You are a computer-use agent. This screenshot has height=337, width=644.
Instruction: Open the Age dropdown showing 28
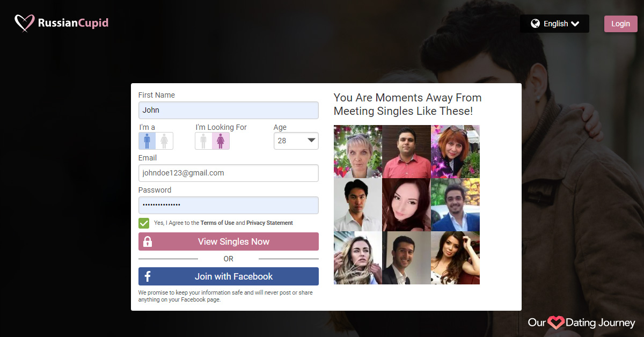tap(296, 141)
